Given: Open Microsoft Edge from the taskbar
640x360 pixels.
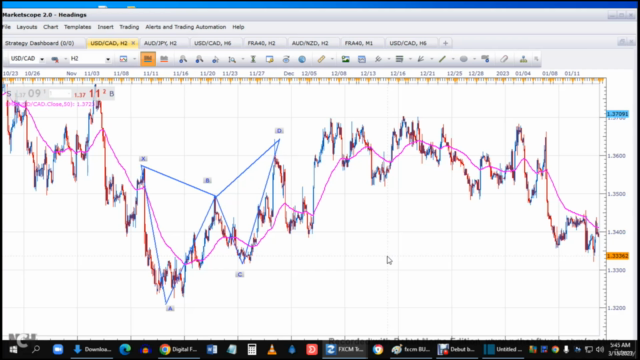Looking at the screenshot, I should point(125,349).
